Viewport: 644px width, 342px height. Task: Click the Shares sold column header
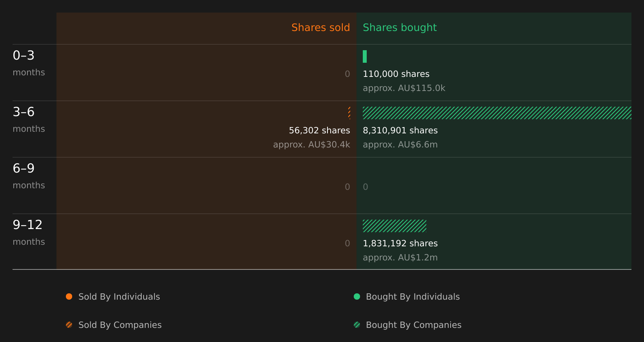click(x=321, y=27)
